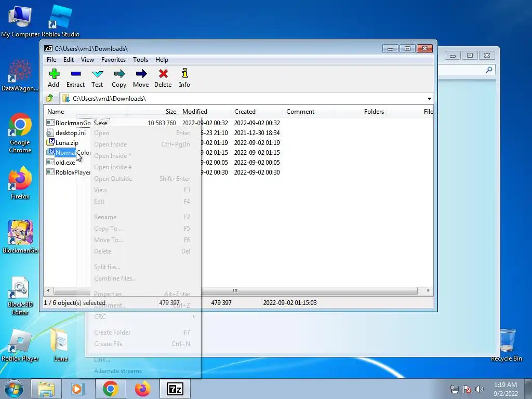Sort files by Created column header
The height and width of the screenshot is (399, 532).
tap(257, 112)
